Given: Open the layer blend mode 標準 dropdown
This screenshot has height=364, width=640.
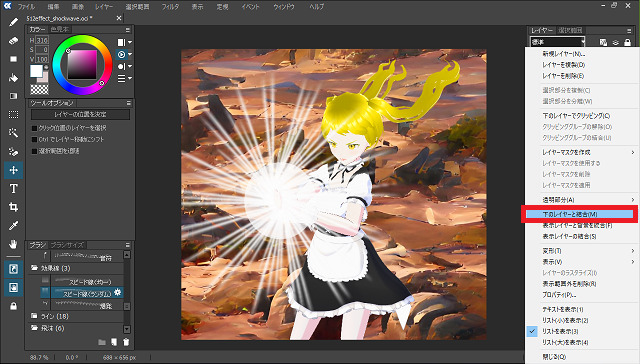Looking at the screenshot, I should tap(558, 42).
